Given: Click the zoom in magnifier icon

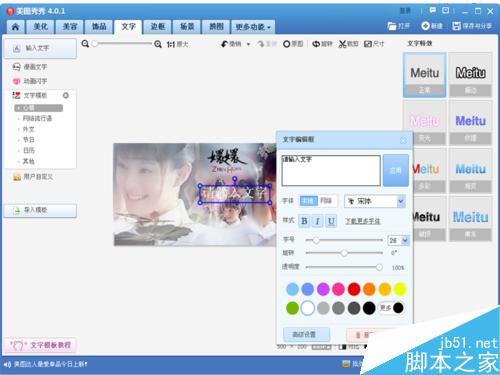Looking at the screenshot, I should (158, 44).
